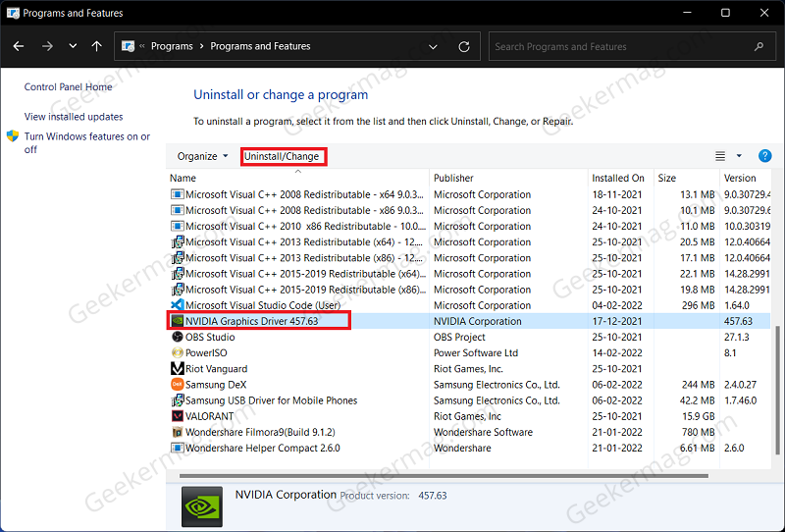
Task: Select Samsung USB Driver icon
Action: click(x=178, y=400)
